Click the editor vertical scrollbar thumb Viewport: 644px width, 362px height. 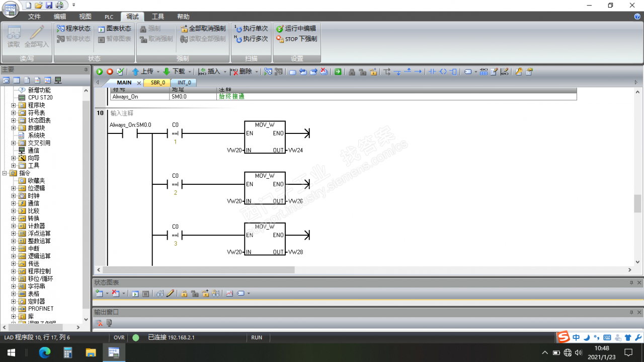coord(638,204)
